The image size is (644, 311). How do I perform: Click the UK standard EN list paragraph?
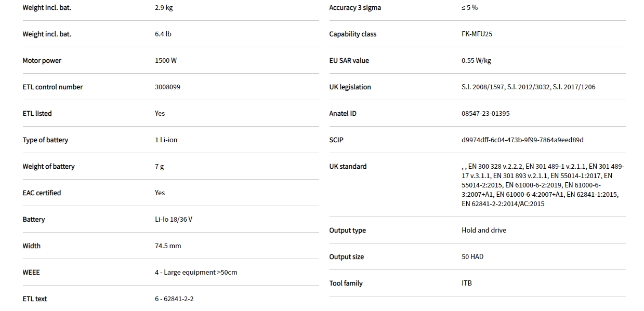[x=543, y=185]
